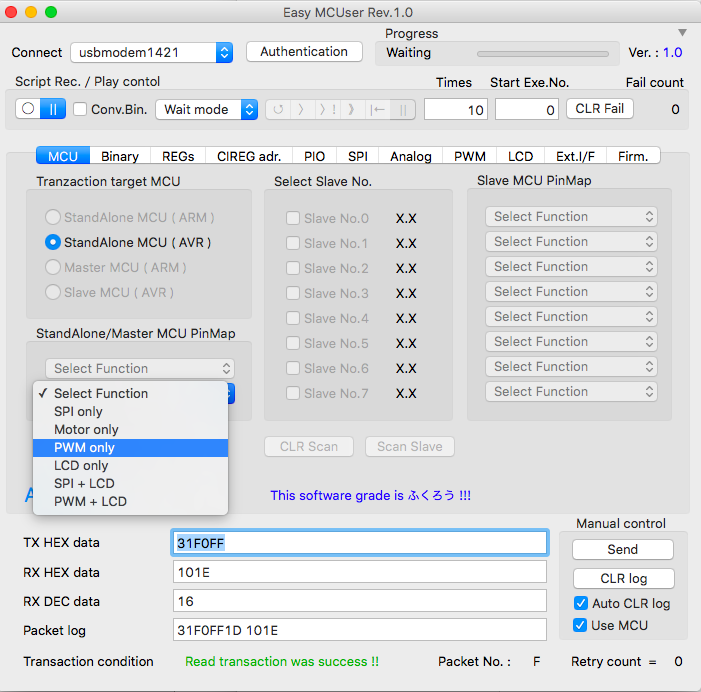Open last Slave MCU PinMap Select Function

571,392
